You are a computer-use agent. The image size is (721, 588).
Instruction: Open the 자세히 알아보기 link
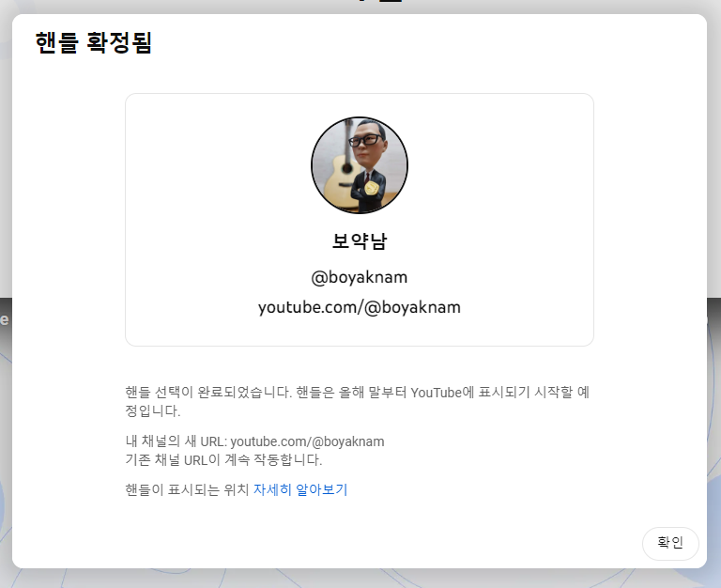tap(300, 489)
